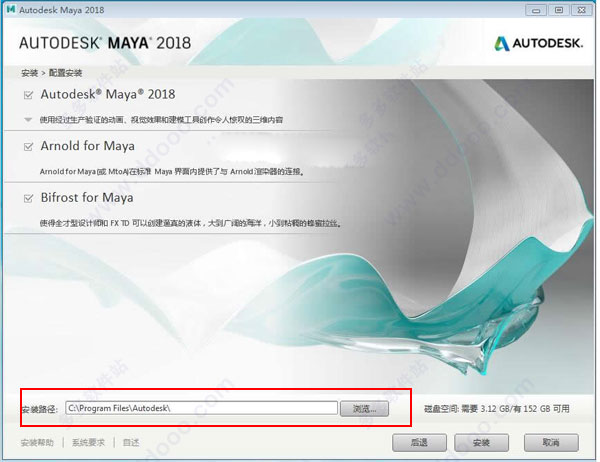
Task: Open the 系统要求 system requirements link
Action: tap(88, 443)
